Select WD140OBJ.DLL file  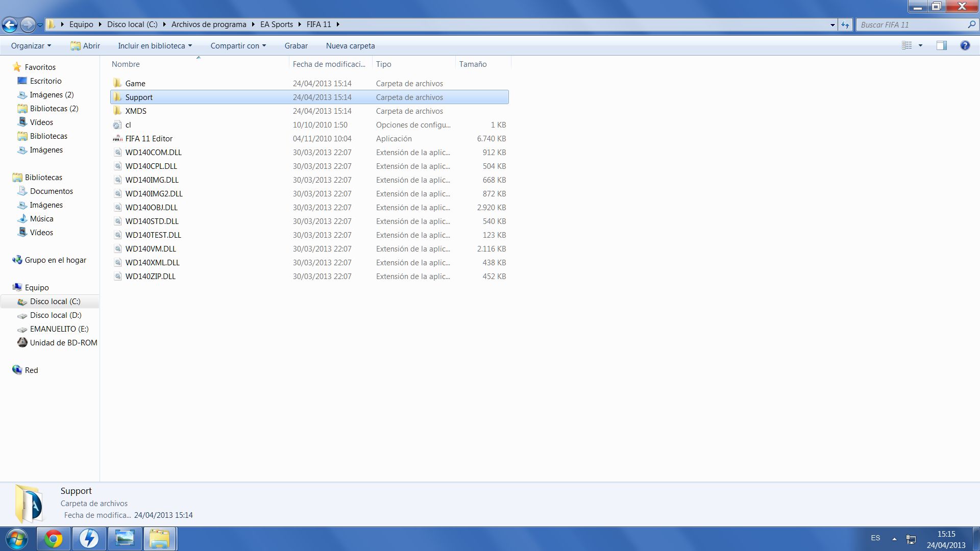309,207
